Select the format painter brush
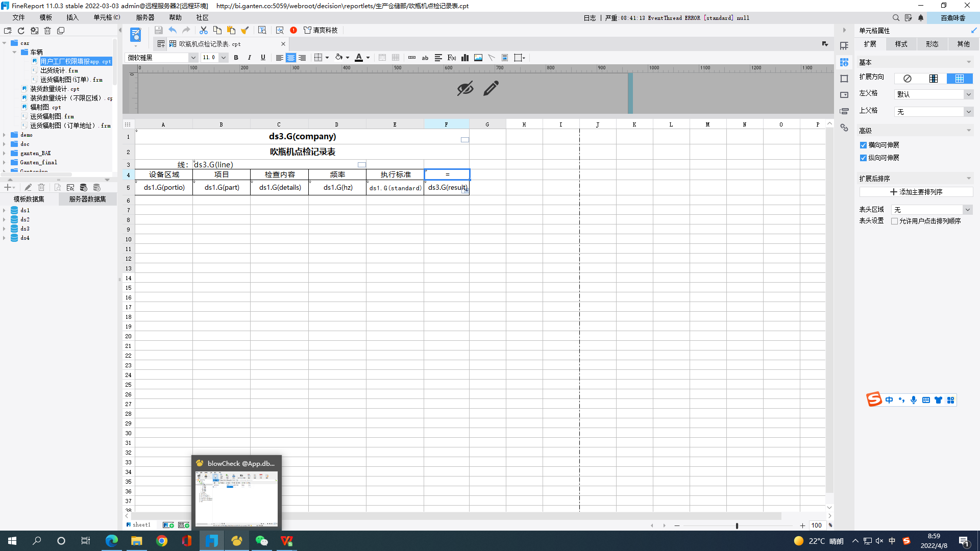This screenshot has width=980, height=551. 245,30
